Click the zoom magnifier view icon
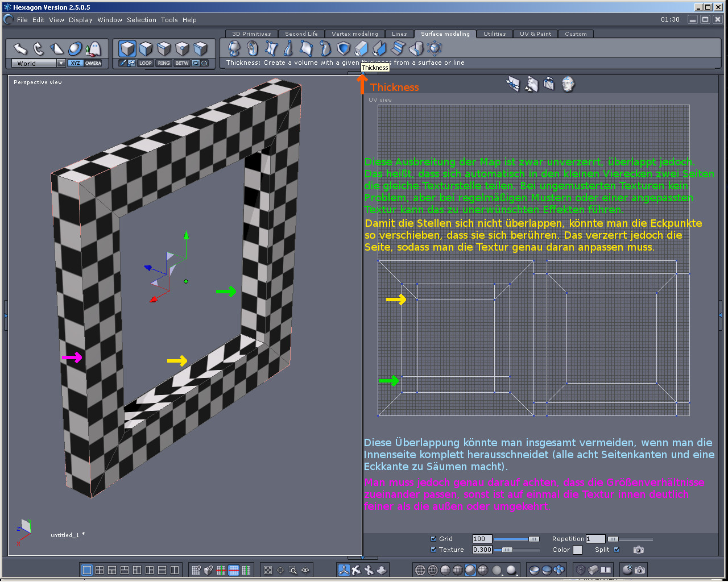The height and width of the screenshot is (582, 728). coord(293,570)
